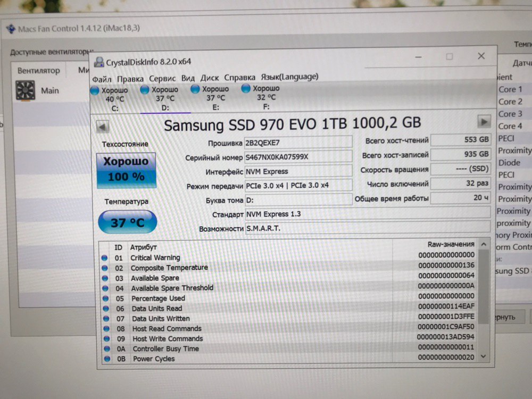
Task: Open the Сервис menu
Action: click(x=162, y=78)
